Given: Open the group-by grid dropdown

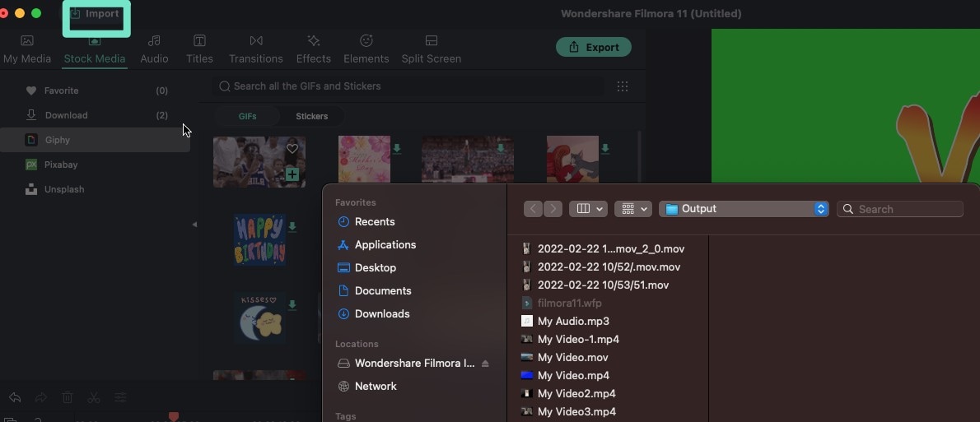Looking at the screenshot, I should [633, 209].
